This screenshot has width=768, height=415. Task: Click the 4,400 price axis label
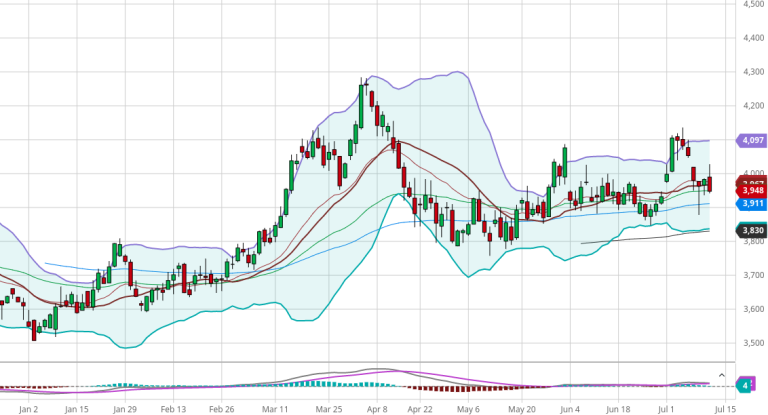753,38
